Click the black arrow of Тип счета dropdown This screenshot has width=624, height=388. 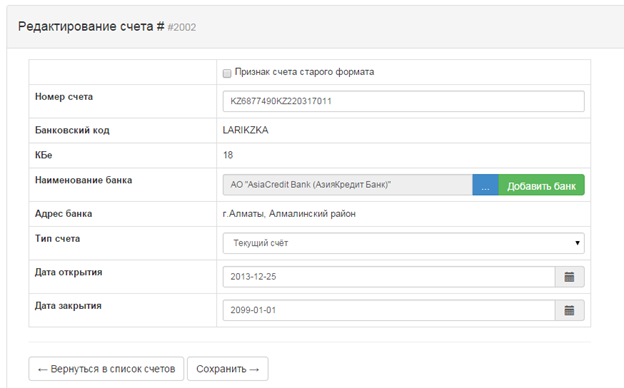(x=577, y=243)
